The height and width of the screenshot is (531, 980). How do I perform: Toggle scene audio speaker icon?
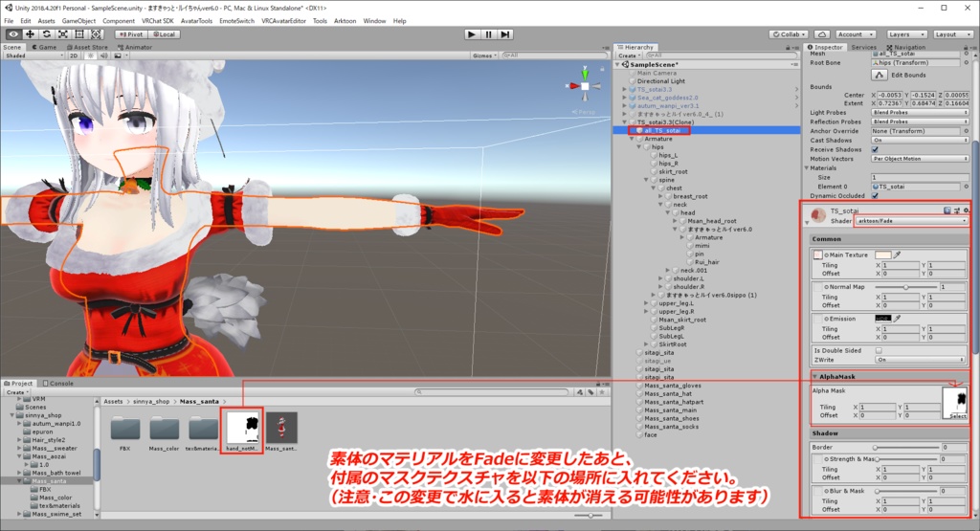click(x=103, y=55)
